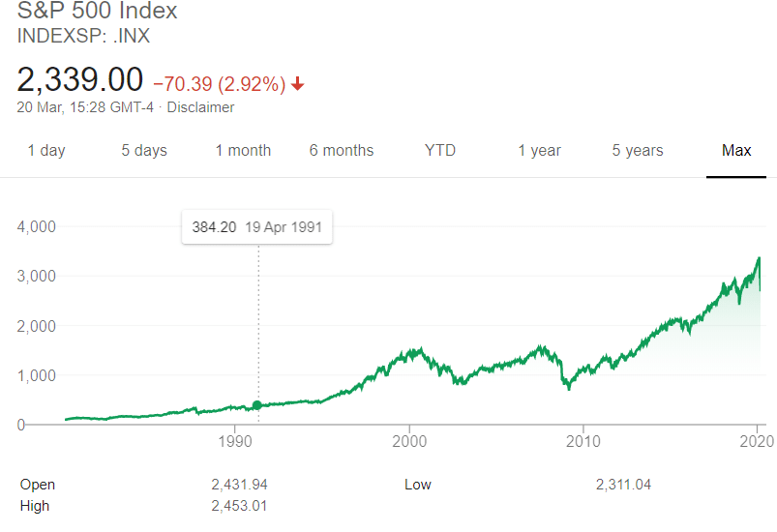The image size is (777, 532).
Task: Select the 5 days range tab
Action: click(x=144, y=150)
